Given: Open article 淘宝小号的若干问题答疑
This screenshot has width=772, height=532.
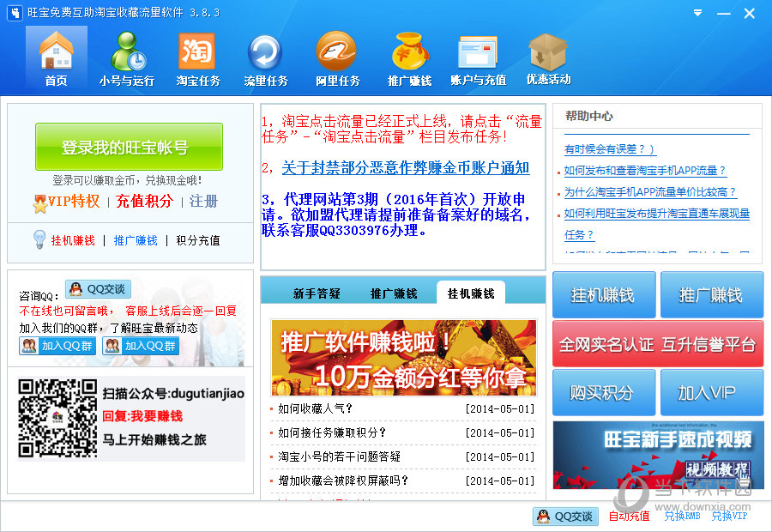Looking at the screenshot, I should (x=339, y=456).
